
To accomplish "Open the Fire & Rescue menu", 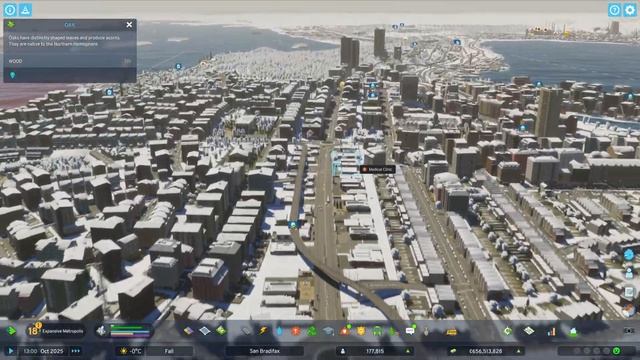I will pos(345,331).
